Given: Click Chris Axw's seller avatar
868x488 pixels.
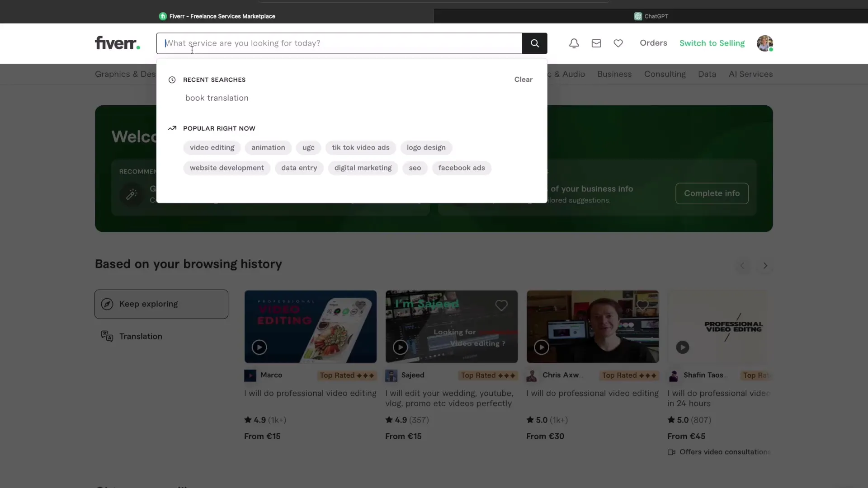Looking at the screenshot, I should pyautogui.click(x=532, y=375).
